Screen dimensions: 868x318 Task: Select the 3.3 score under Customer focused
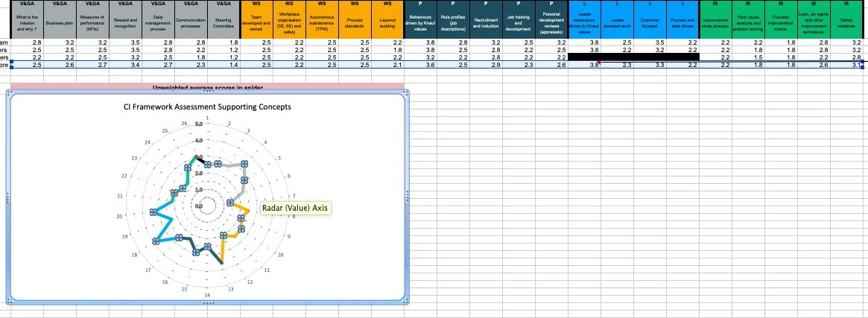650,66
